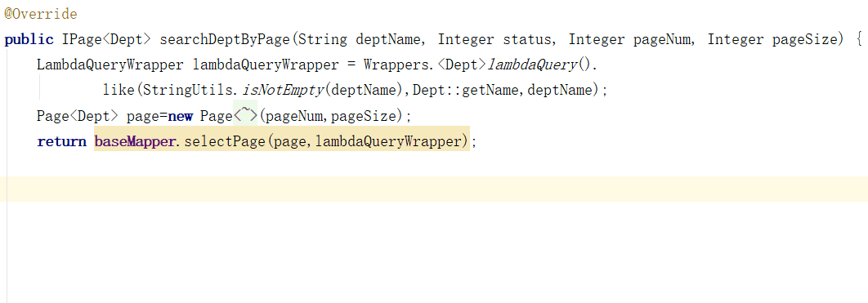The width and height of the screenshot is (868, 303).
Task: Click the highlighted baseMapper field
Action: (135, 141)
